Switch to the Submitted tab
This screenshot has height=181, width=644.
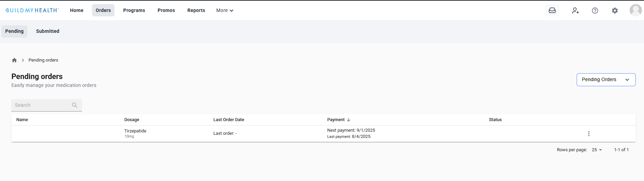pos(48,31)
